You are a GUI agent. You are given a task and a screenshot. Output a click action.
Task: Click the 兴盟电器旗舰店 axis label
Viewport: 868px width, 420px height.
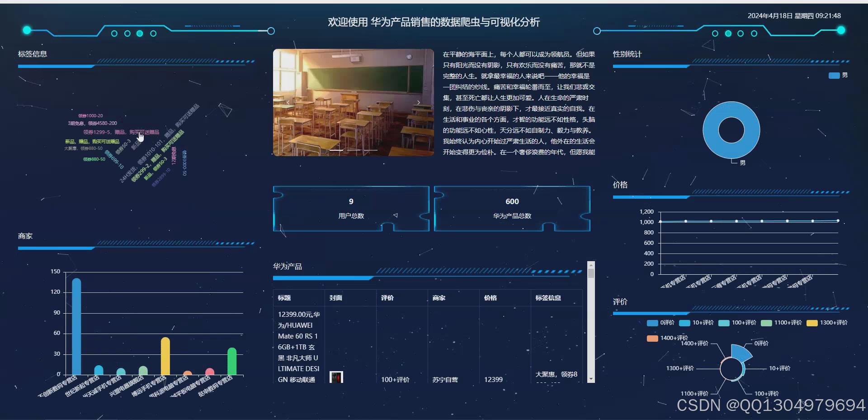126,387
